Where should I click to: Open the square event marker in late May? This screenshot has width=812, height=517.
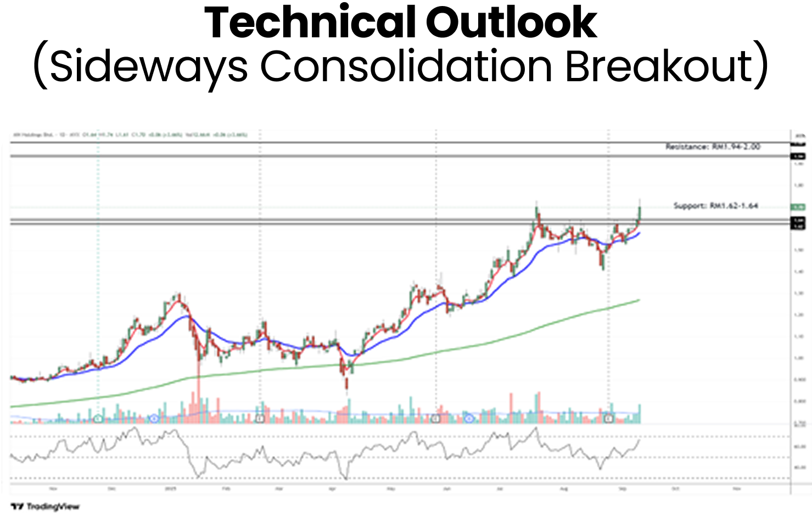(x=435, y=419)
